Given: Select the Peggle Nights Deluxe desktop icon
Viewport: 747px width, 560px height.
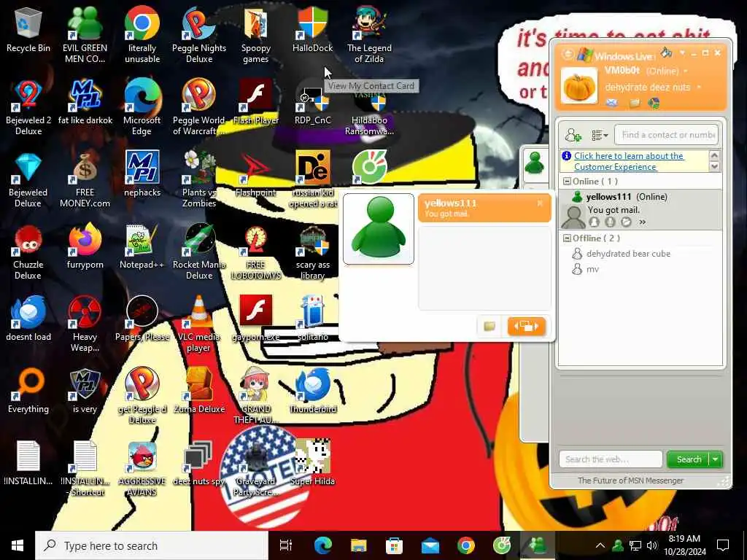Looking at the screenshot, I should pos(199,35).
